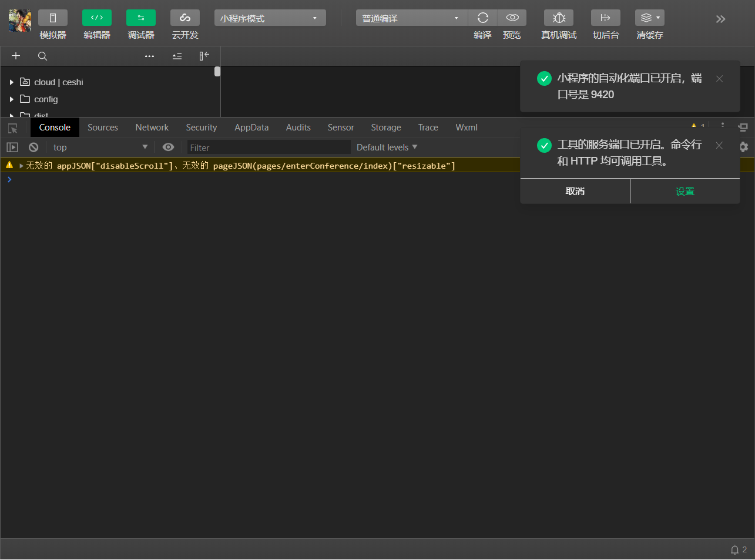Open devtools settings gear
The image size is (755, 560).
point(744,147)
